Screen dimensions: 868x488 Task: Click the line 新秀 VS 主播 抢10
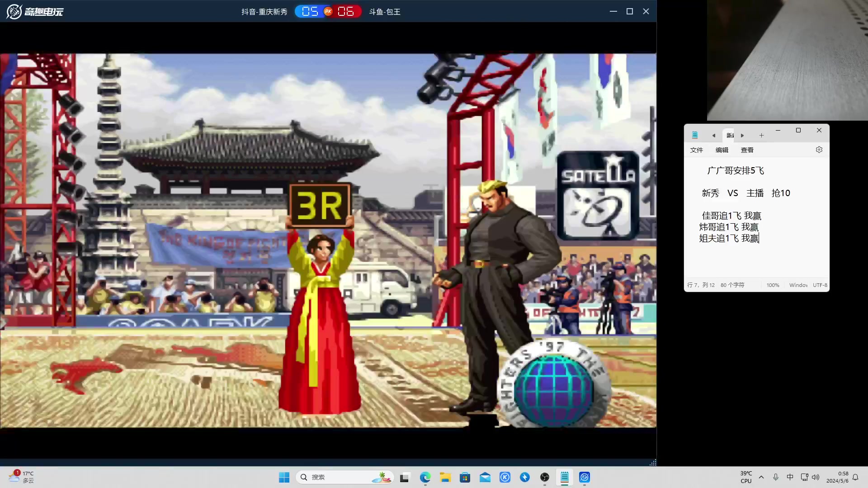pyautogui.click(x=746, y=193)
